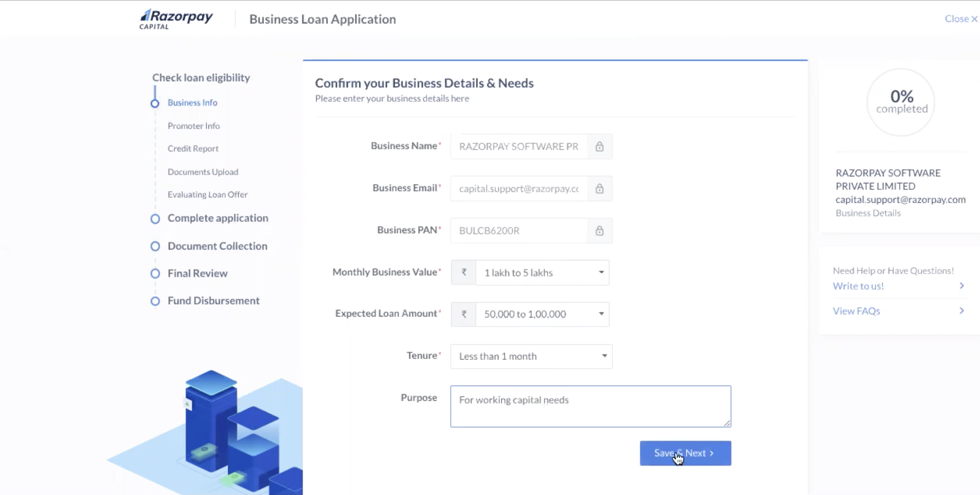Viewport: 980px width, 495px height.
Task: Go to Final Review stage
Action: (198, 274)
